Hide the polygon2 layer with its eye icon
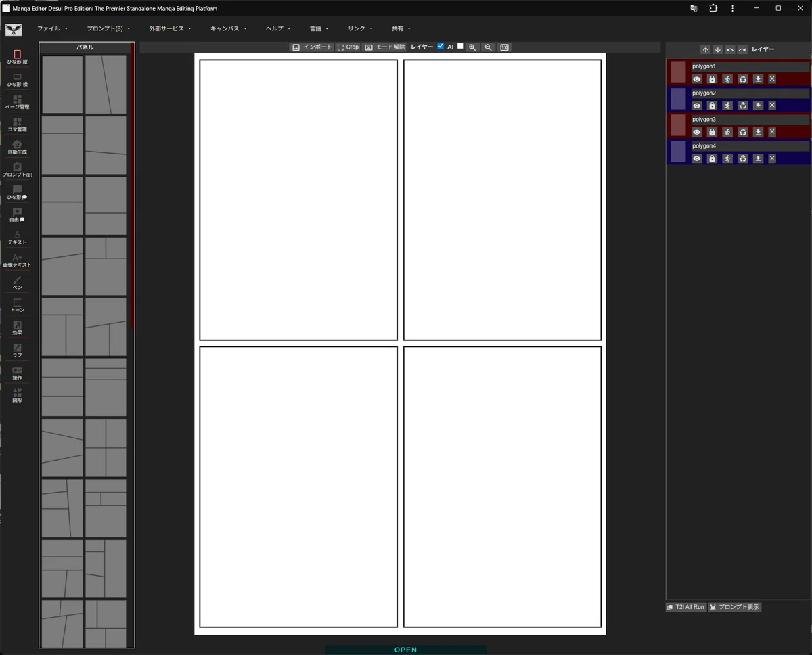Image resolution: width=812 pixels, height=655 pixels. click(696, 106)
